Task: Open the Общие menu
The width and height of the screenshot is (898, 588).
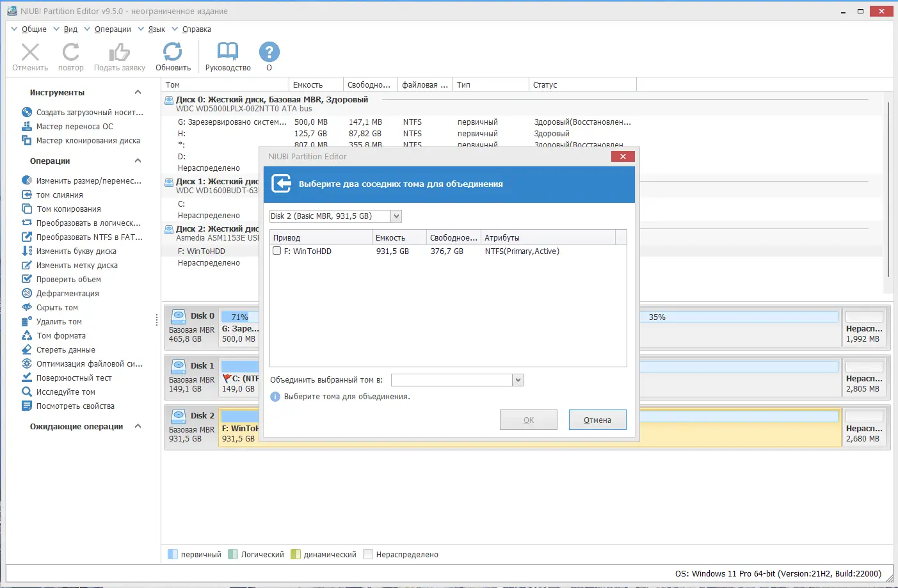Action: click(34, 29)
